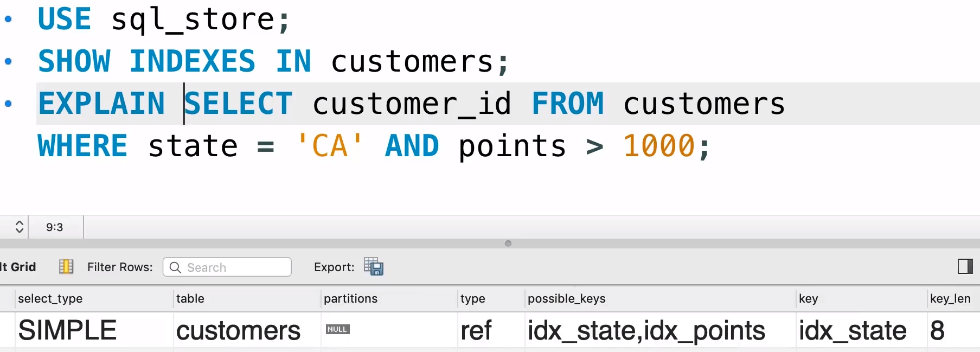980x352 pixels.
Task: Select the idx_state cell in key column
Action: point(851,330)
